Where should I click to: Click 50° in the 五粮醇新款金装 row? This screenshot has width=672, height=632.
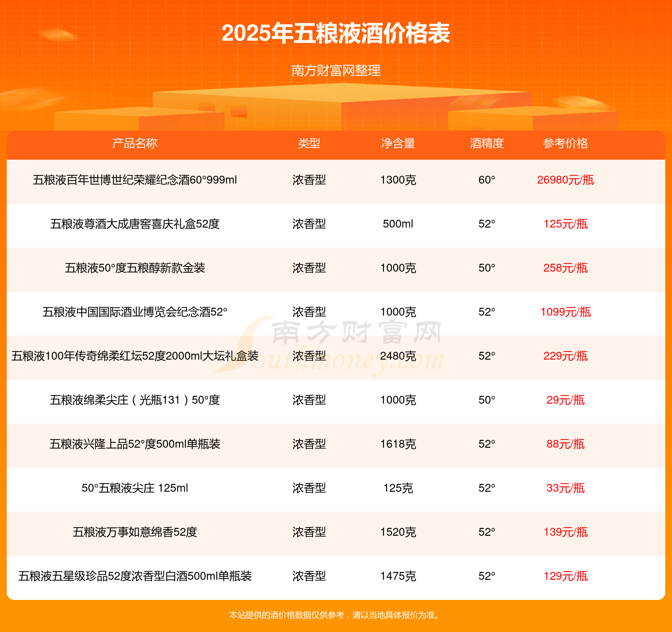tap(487, 268)
